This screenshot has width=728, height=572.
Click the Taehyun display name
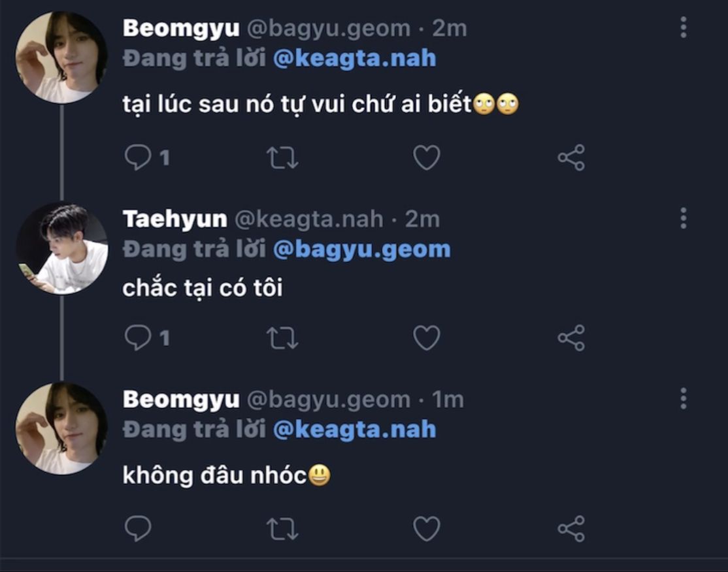pyautogui.click(x=174, y=219)
